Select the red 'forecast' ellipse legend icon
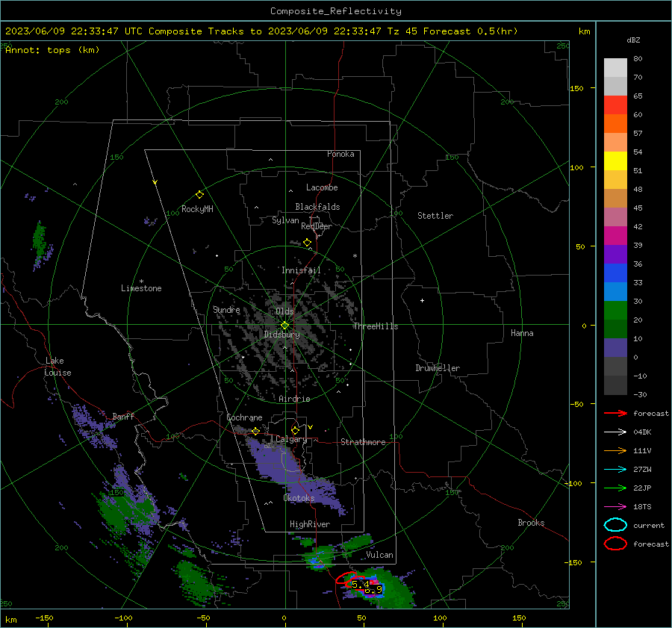This screenshot has height=628, width=672. coord(615,544)
